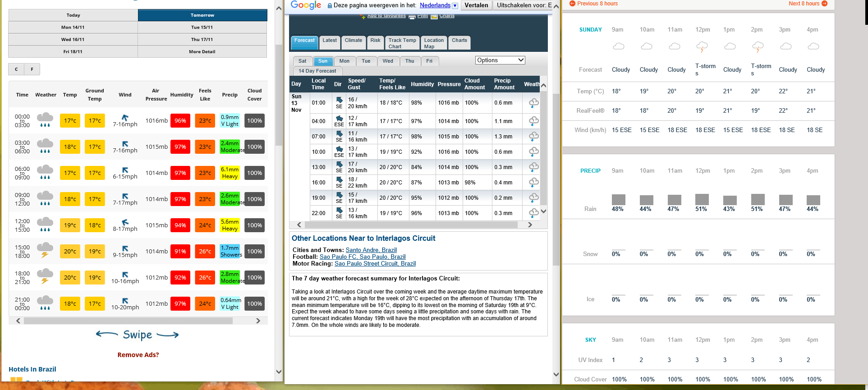Open the Sao Paulo Street Circuit, Brazil link

(375, 264)
